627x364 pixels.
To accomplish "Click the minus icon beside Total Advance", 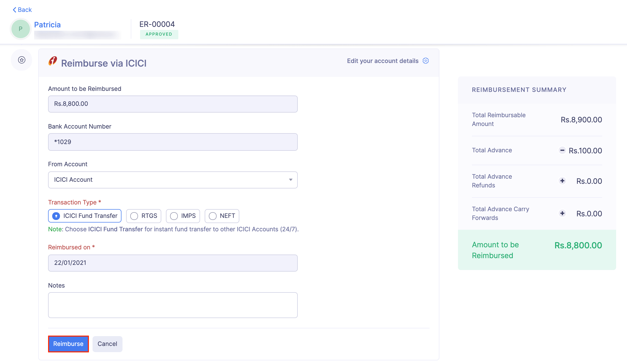I will tap(562, 151).
